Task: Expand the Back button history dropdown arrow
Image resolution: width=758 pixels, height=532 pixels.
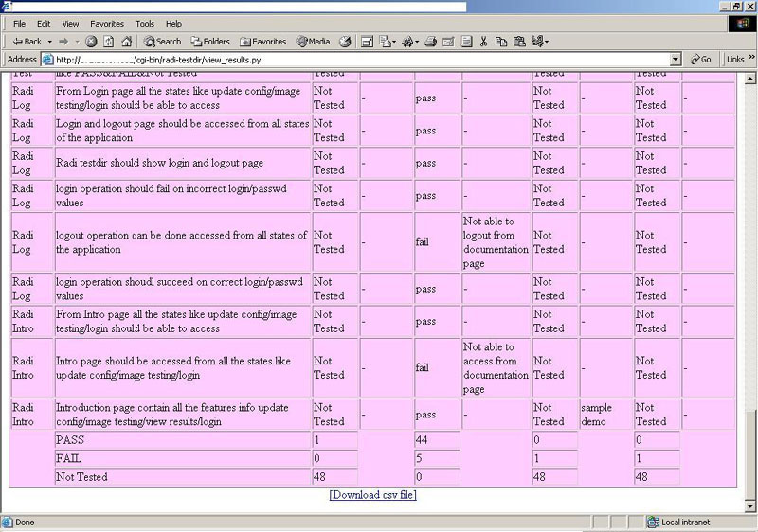Action: point(49,42)
